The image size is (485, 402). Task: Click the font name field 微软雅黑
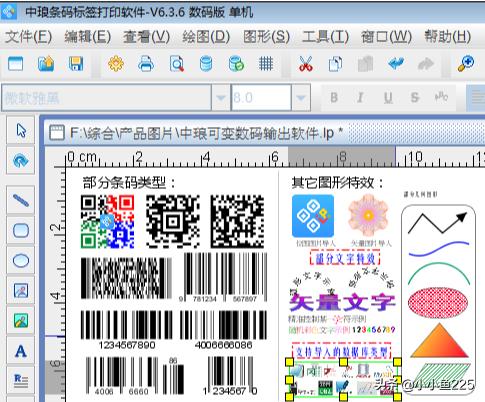[x=107, y=98]
